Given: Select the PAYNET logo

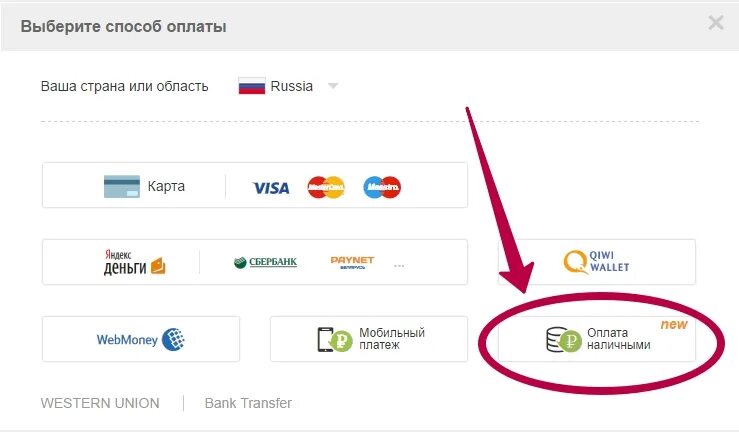Looking at the screenshot, I should [352, 262].
